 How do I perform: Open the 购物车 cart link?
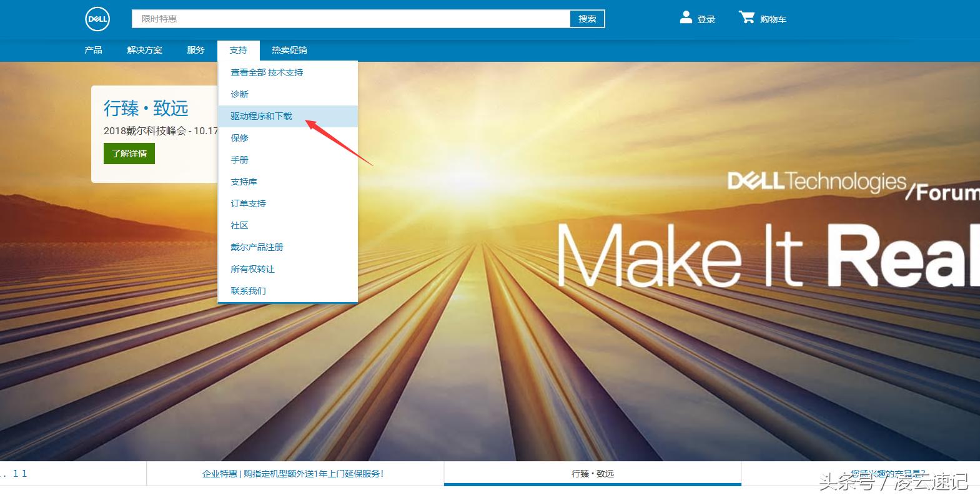(773, 19)
